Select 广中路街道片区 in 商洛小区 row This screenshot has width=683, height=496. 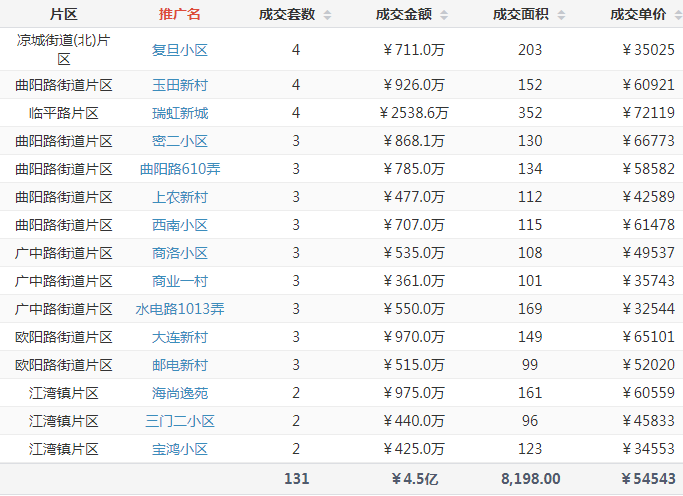(64, 253)
